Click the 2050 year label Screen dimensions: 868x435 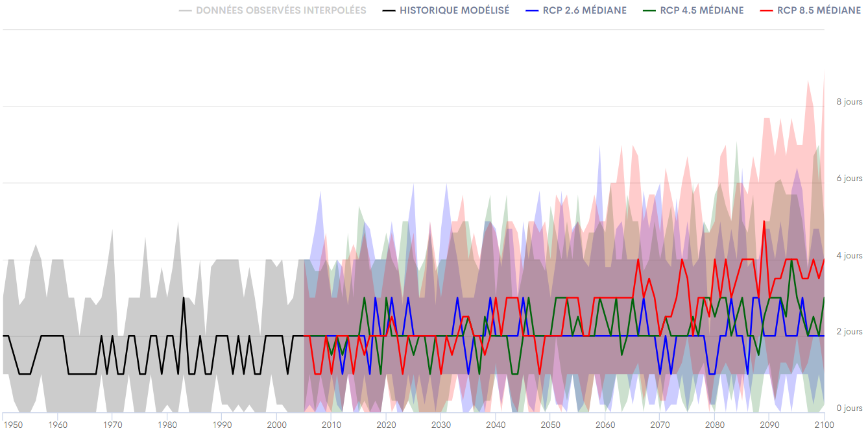coord(550,425)
